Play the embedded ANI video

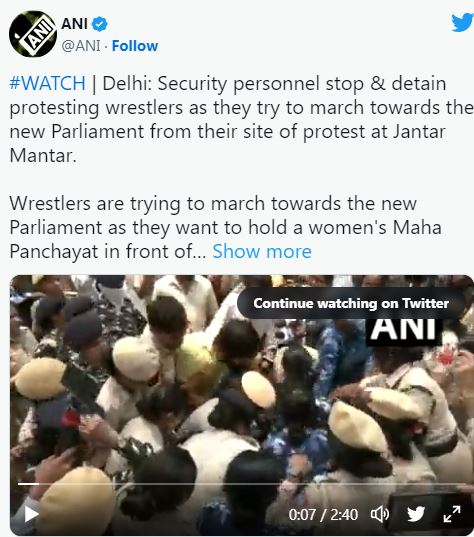click(32, 514)
